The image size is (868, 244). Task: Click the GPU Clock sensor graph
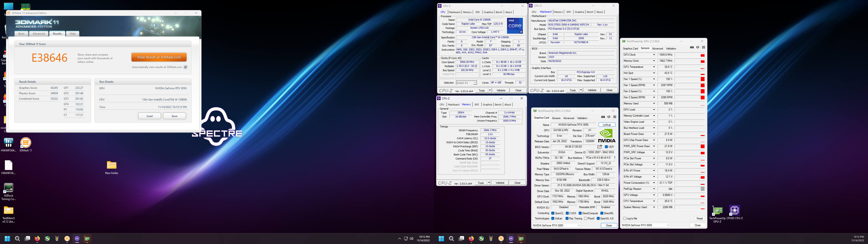coord(689,55)
